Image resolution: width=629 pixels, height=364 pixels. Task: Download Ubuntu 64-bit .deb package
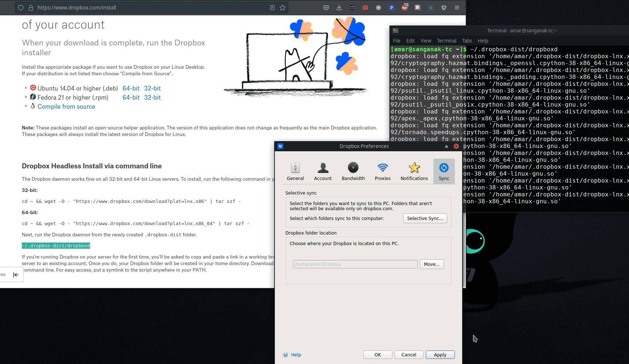click(x=131, y=88)
